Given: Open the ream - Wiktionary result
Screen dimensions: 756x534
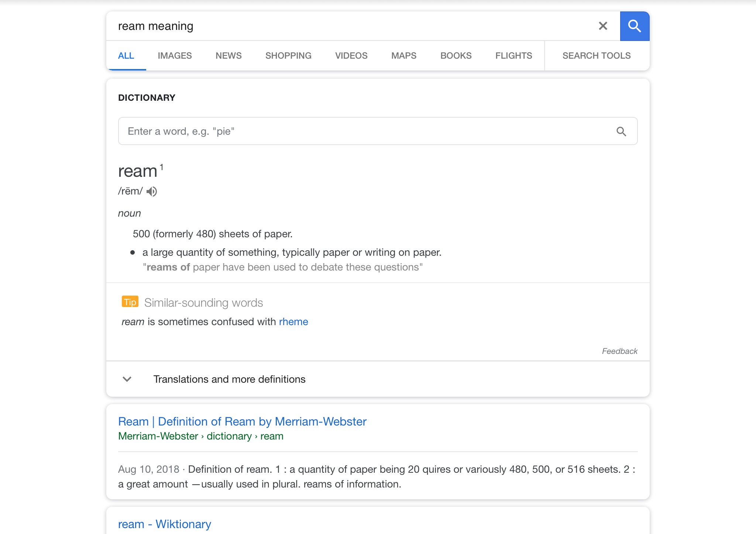Looking at the screenshot, I should 165,524.
